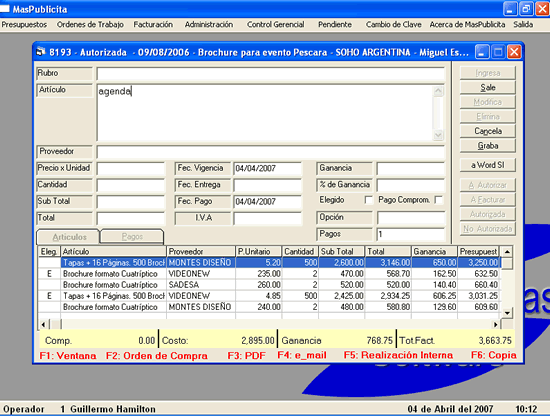
Task: Click the Cancela button
Action: 488,131
